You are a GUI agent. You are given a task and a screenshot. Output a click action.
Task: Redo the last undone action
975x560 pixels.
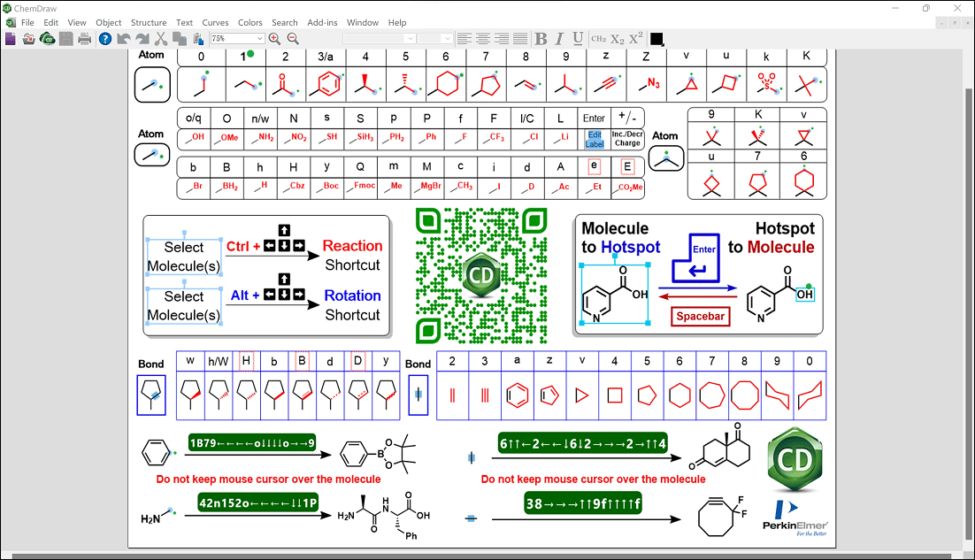point(142,39)
